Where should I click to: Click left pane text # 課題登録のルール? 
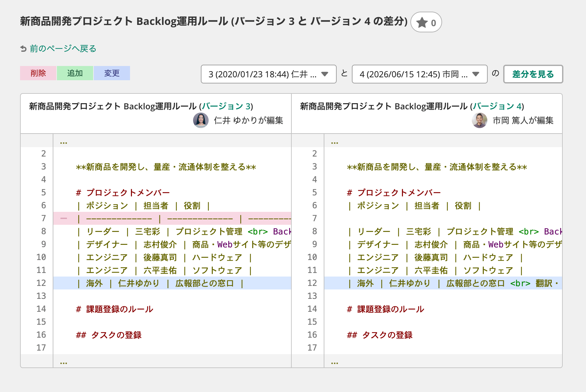click(114, 309)
